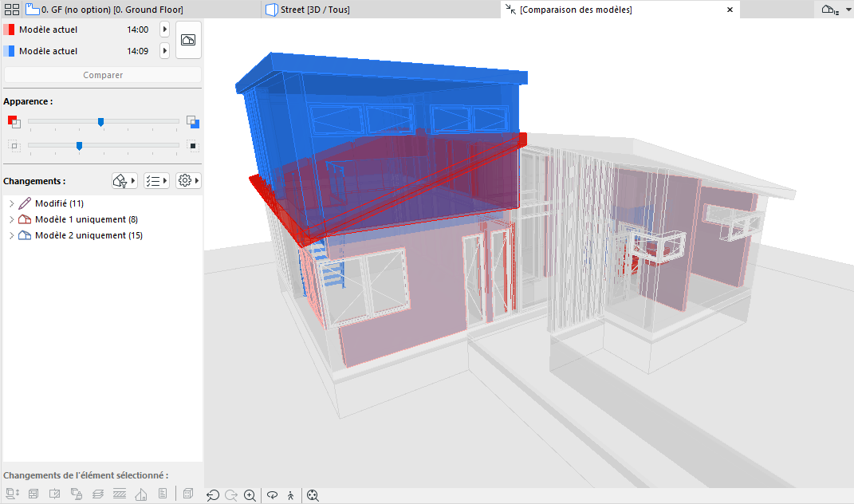Click the blue model emphasis icon
854x504 pixels.
pyautogui.click(x=193, y=121)
